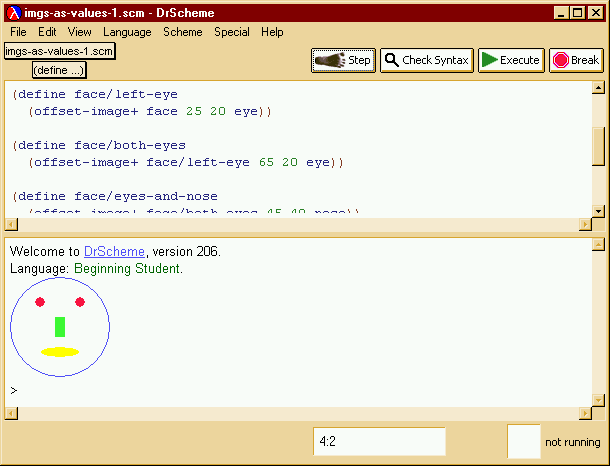This screenshot has height=466, width=610.
Task: Click down arrow of definitions vertical scrollbar
Action: pos(598,211)
